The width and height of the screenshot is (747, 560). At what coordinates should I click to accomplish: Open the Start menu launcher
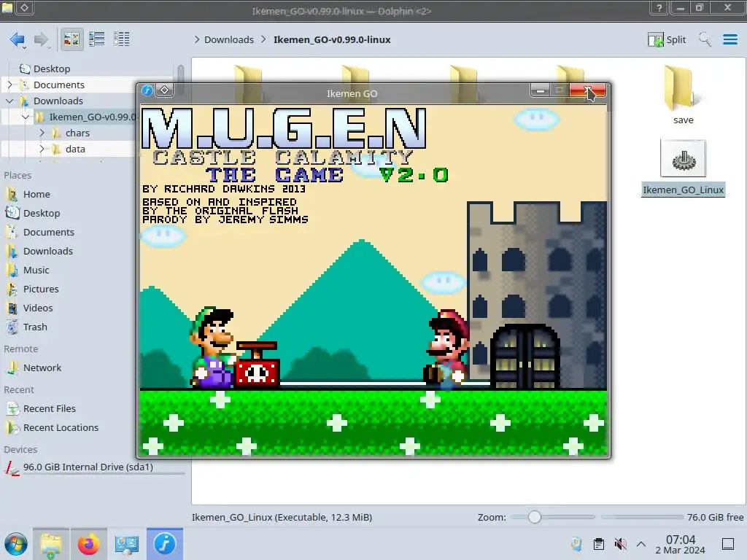[x=16, y=544]
